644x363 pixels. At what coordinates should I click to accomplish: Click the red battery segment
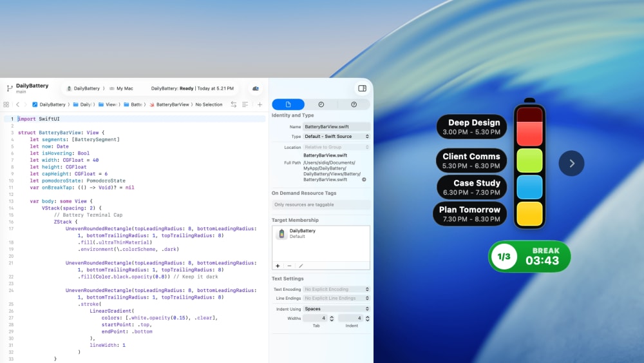[x=529, y=127]
